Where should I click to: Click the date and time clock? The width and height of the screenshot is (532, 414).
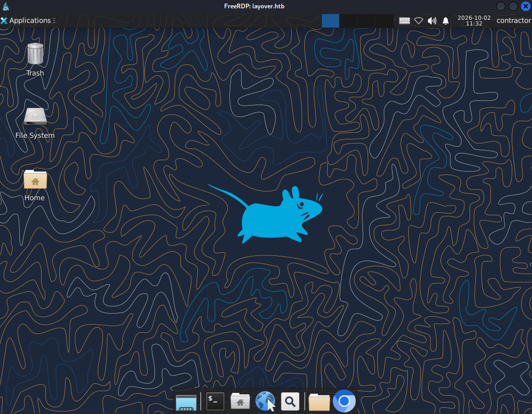(x=474, y=20)
